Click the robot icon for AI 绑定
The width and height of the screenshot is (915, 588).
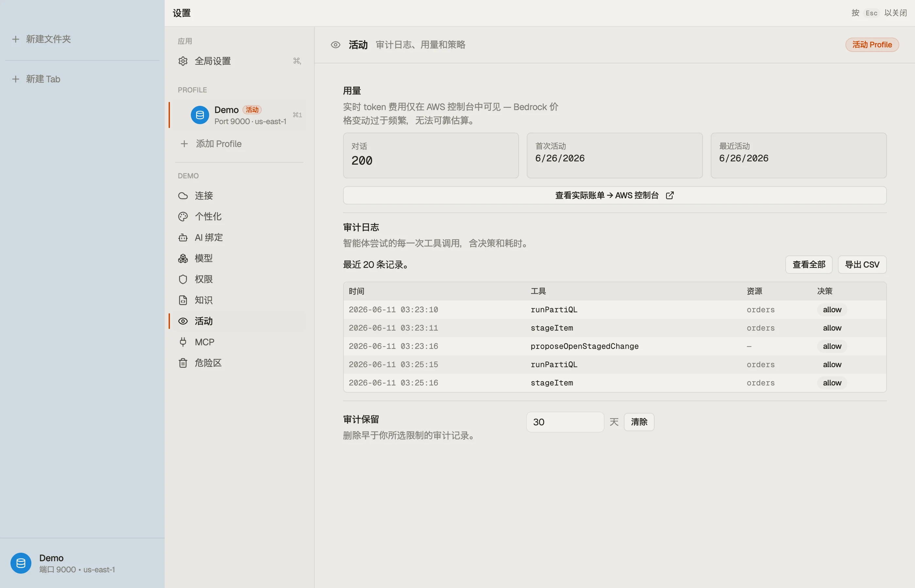point(183,237)
